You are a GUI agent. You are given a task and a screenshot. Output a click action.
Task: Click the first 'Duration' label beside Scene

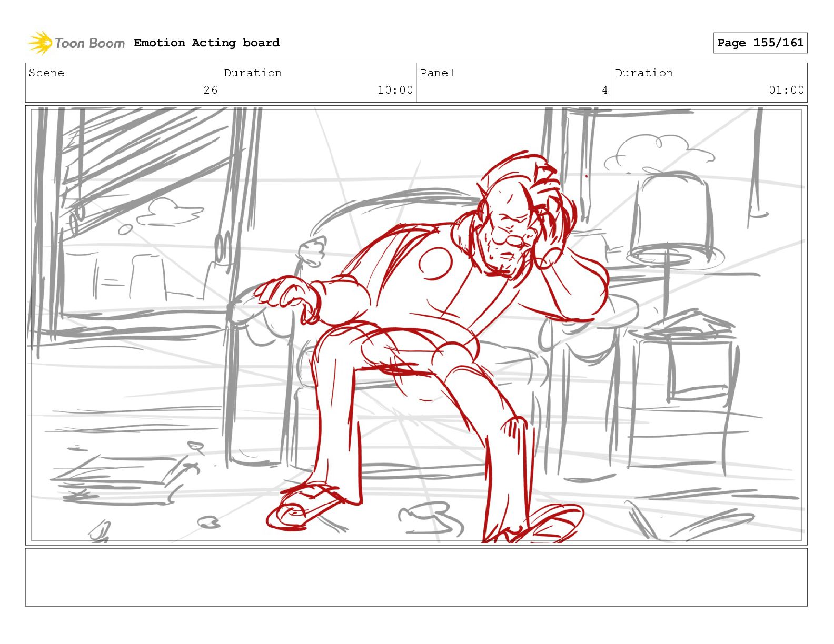click(253, 73)
